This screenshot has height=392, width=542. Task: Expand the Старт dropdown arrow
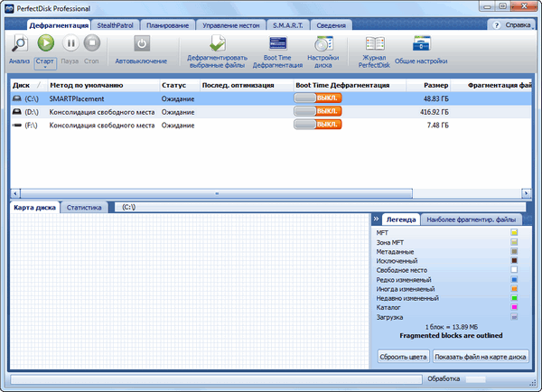point(45,68)
